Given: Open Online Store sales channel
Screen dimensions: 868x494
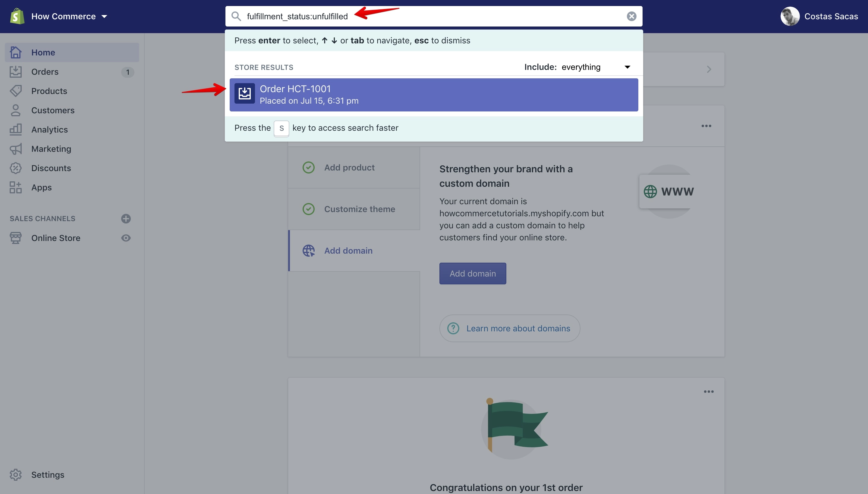Looking at the screenshot, I should click(x=56, y=238).
